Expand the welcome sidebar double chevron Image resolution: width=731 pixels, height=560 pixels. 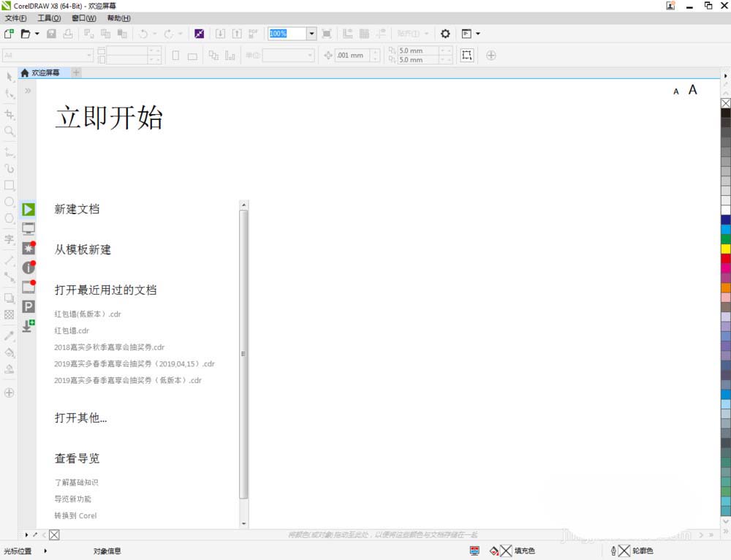pos(28,91)
